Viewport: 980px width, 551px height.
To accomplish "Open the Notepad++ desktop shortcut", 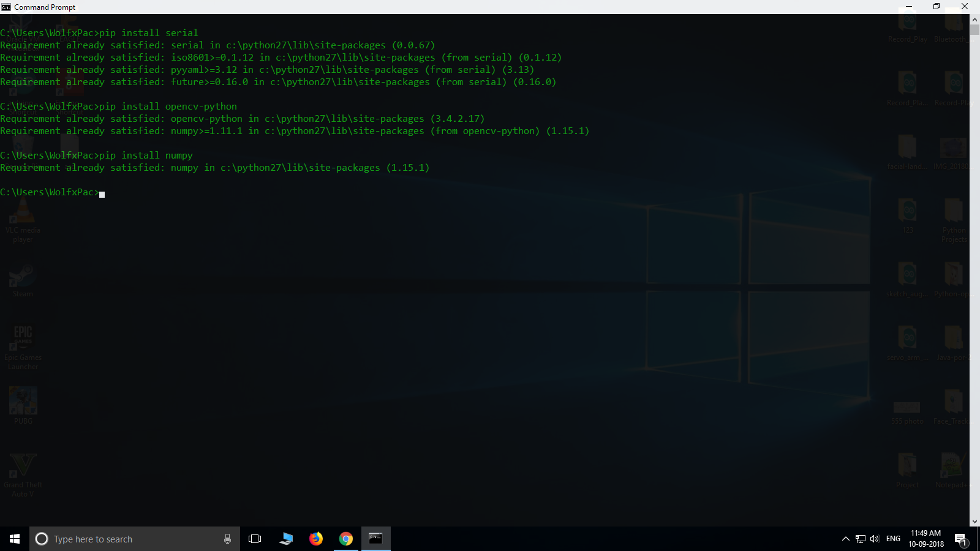I will click(x=953, y=467).
